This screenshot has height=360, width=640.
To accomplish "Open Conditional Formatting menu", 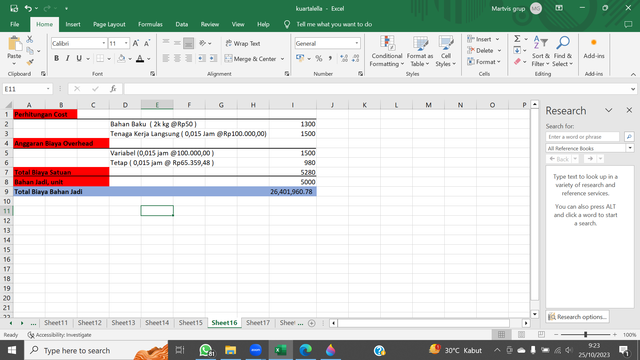I will click(x=387, y=51).
